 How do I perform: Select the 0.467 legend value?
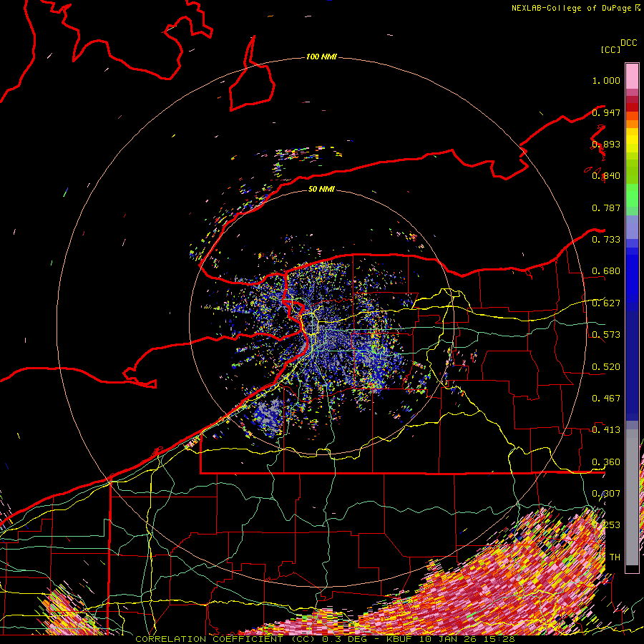click(x=606, y=399)
